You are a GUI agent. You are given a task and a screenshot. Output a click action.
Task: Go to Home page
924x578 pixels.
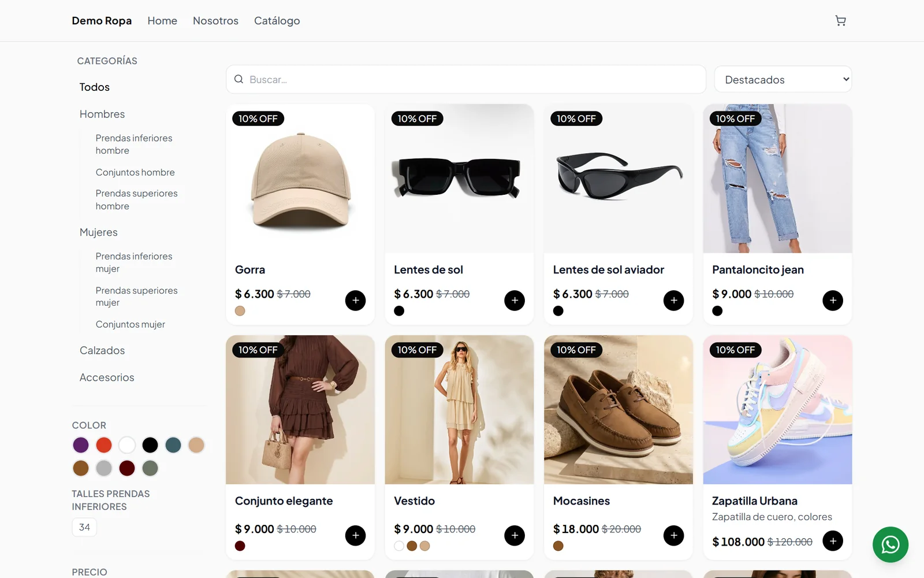162,21
